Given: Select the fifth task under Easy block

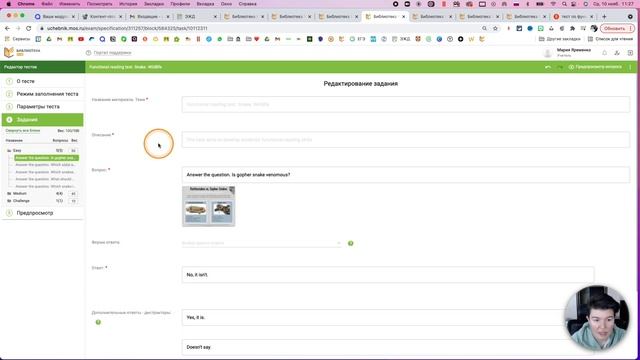Looking at the screenshot, I should pyautogui.click(x=45, y=187).
